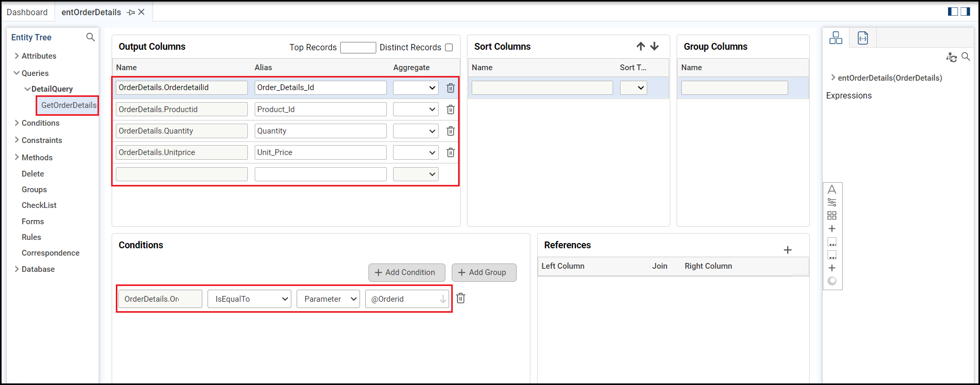Click the Top Records input field
The width and height of the screenshot is (980, 385).
pyautogui.click(x=358, y=48)
